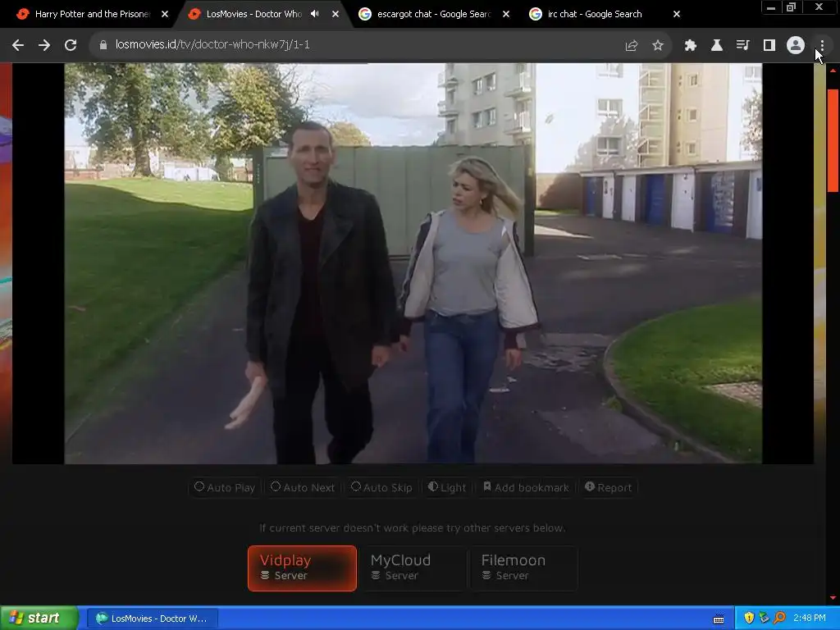Minimize the Chrome window
The width and height of the screenshot is (840, 630).
tap(771, 7)
